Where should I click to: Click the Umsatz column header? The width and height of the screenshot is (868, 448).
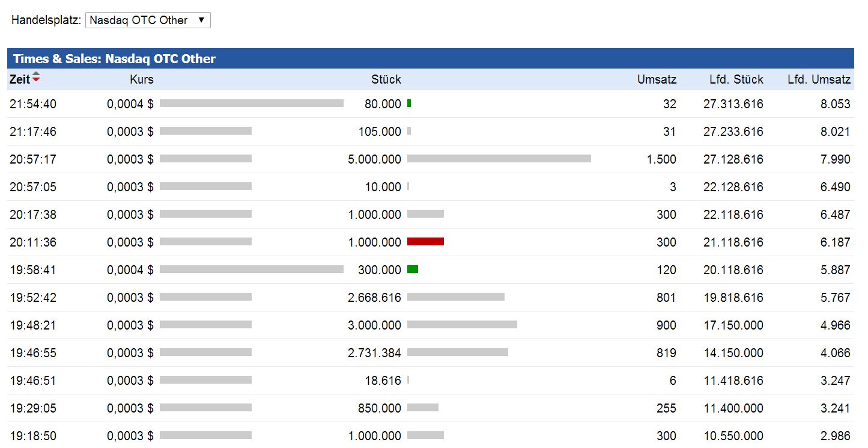coord(657,79)
